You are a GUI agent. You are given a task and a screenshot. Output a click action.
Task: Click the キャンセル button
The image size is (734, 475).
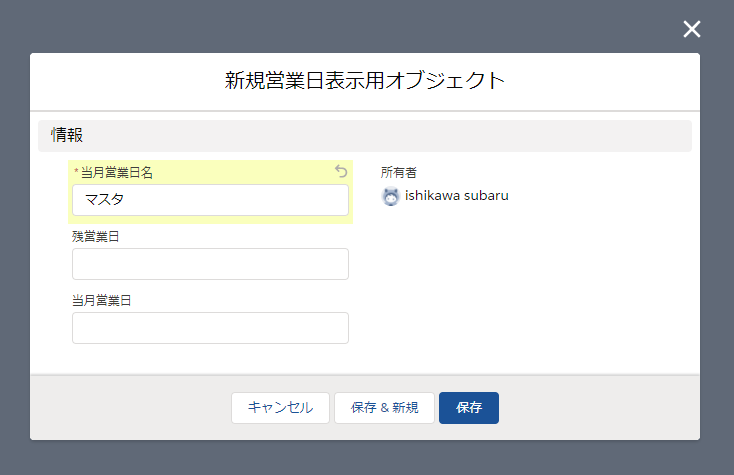(280, 408)
